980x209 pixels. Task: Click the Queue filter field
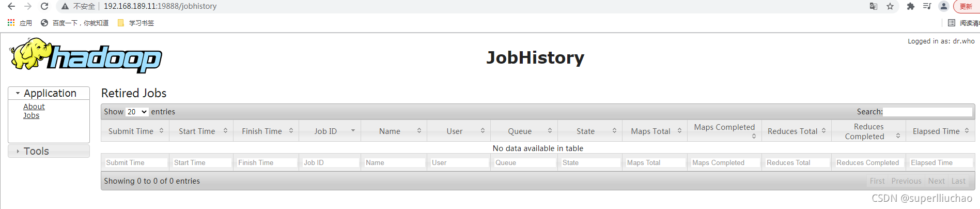[x=525, y=162]
